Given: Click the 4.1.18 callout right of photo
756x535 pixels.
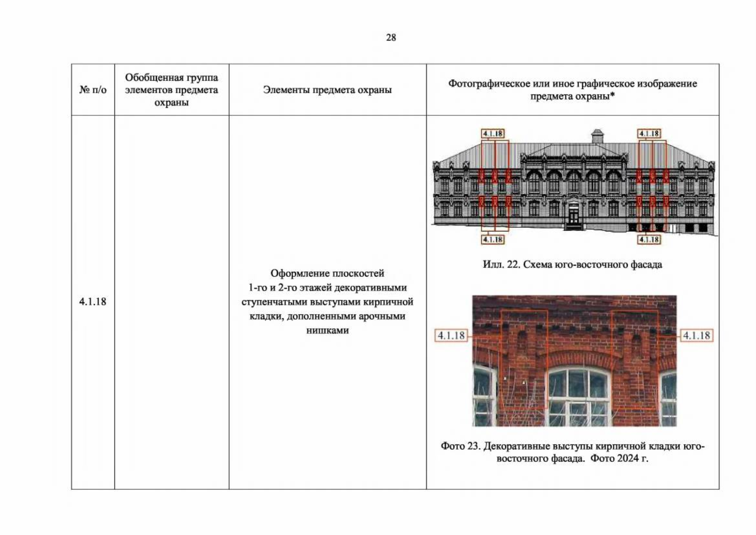Looking at the screenshot, I should pyautogui.click(x=696, y=336).
